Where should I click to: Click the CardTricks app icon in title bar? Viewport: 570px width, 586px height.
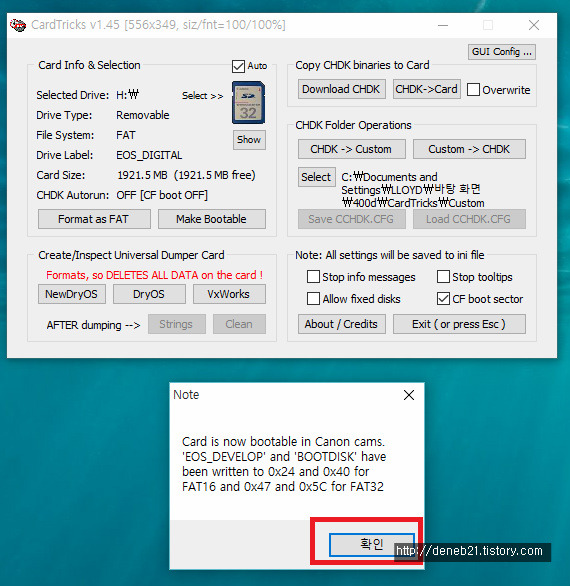pos(18,25)
